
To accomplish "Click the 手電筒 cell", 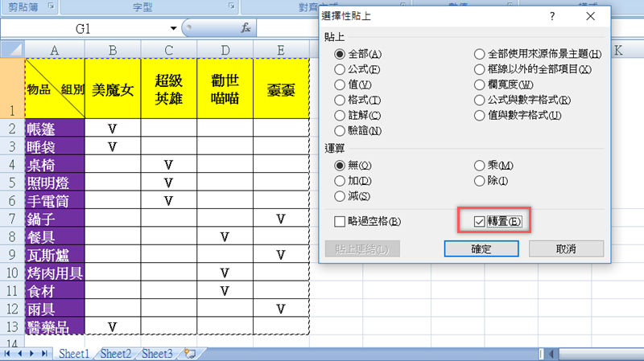I will [55, 201].
